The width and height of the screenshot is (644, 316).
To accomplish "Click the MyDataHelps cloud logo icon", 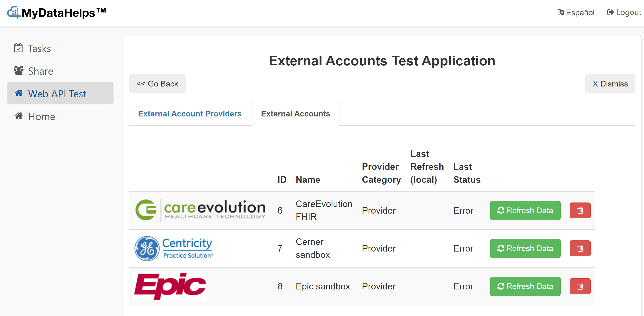I will click(x=13, y=12).
